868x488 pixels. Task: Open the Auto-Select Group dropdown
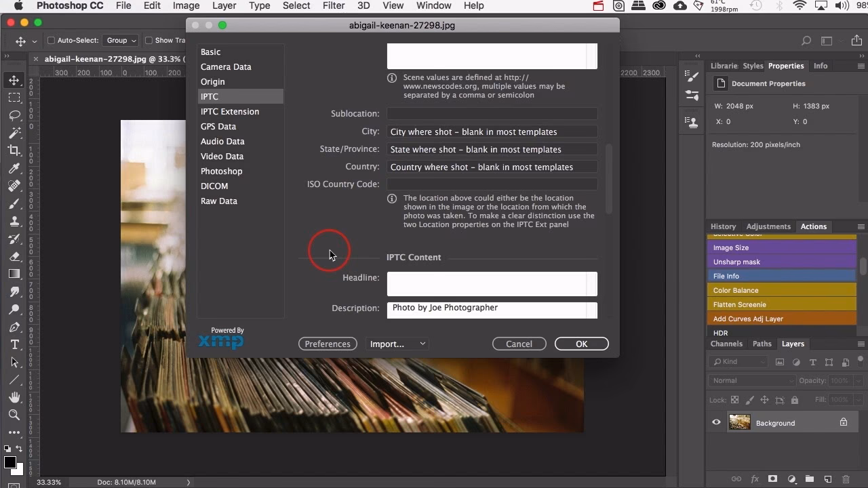121,41
